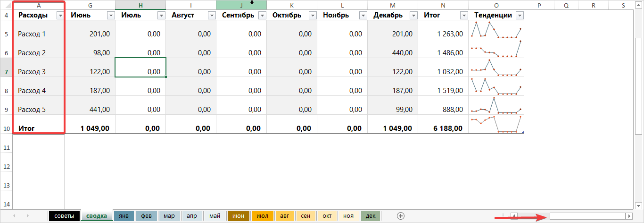Switch to the янв sheet tab
Viewport: 644px width, 223px height.
pyautogui.click(x=124, y=216)
